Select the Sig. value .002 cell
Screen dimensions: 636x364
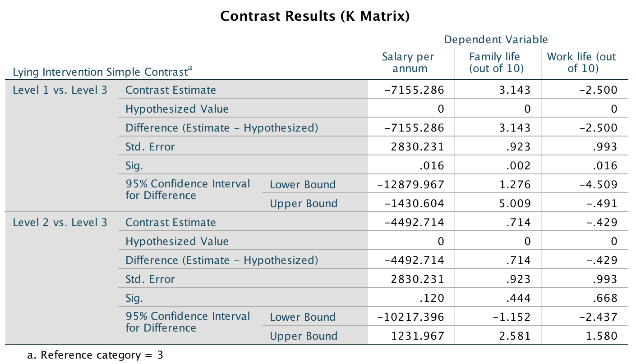[518, 166]
